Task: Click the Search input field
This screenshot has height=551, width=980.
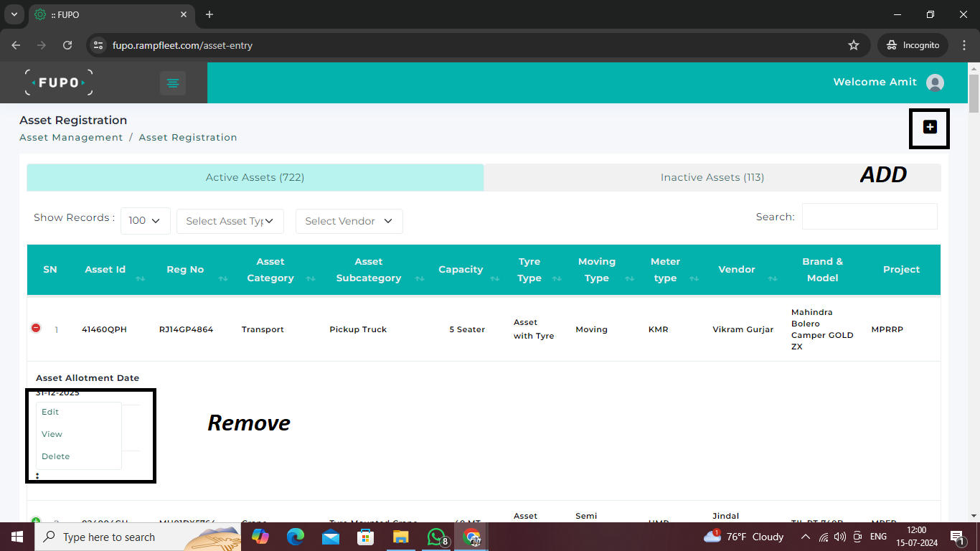Action: pos(869,217)
